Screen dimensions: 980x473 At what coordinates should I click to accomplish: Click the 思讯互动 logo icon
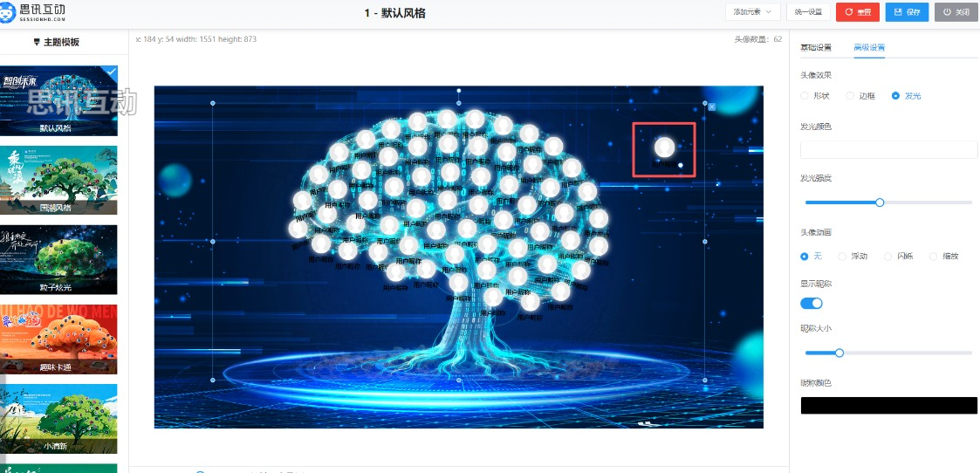click(x=8, y=12)
